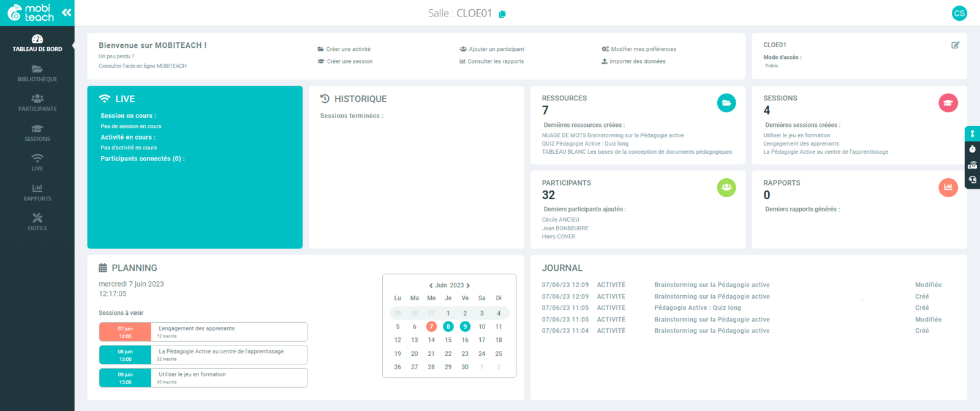Open the headset support icon on right edge
This screenshot has height=411, width=980.
click(x=972, y=180)
